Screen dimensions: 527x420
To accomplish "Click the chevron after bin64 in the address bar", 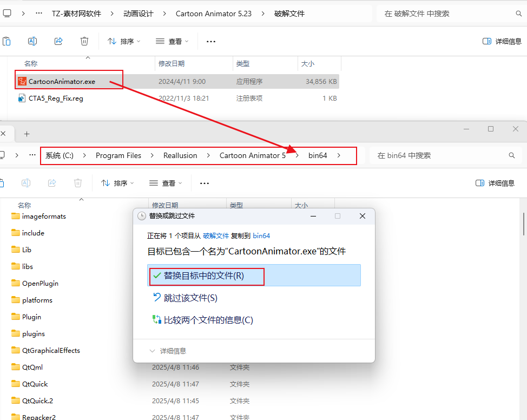I will click(x=339, y=155).
